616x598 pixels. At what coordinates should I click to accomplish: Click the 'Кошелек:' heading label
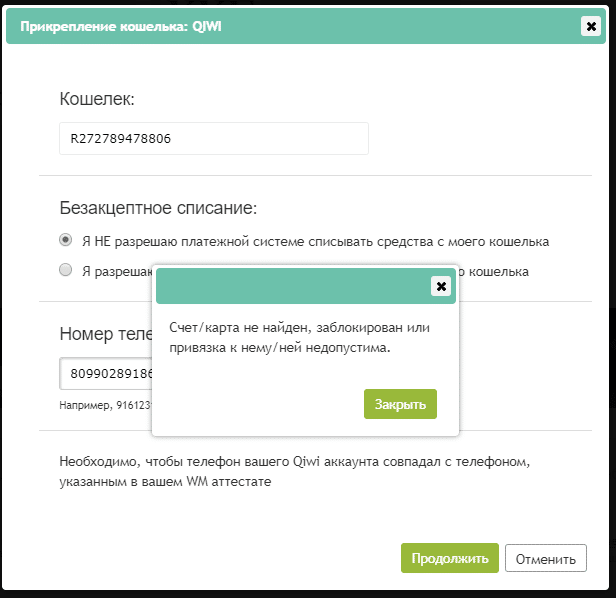point(97,99)
